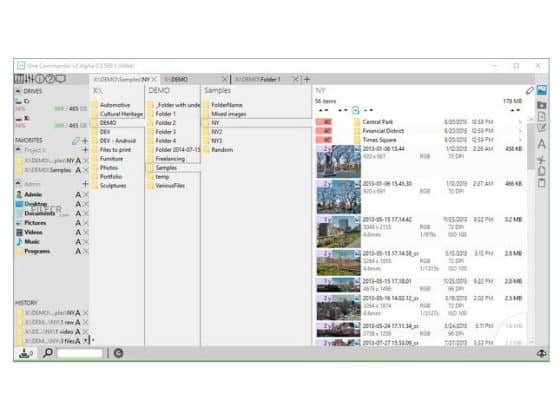Close the X:\DEMO tab

[225, 79]
